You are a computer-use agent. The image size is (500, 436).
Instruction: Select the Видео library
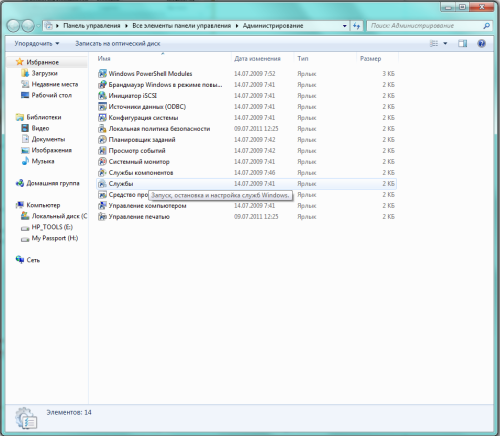[40, 128]
